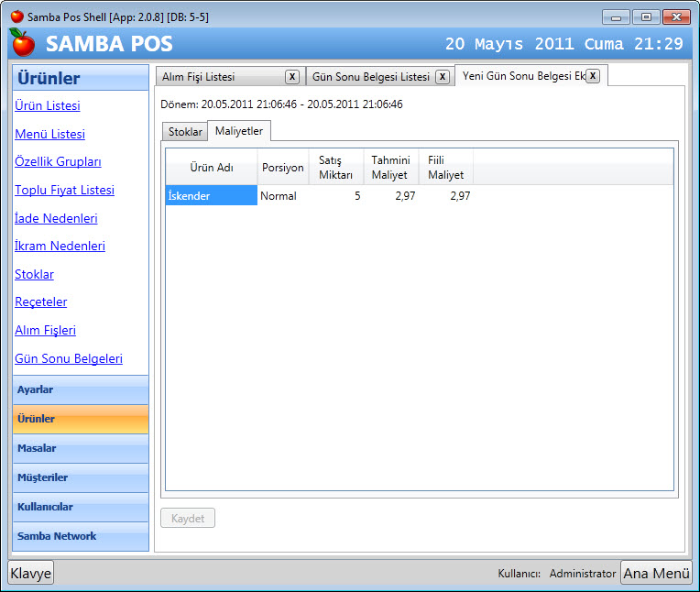The image size is (700, 592).
Task: Select the İskender row cell
Action: [211, 195]
